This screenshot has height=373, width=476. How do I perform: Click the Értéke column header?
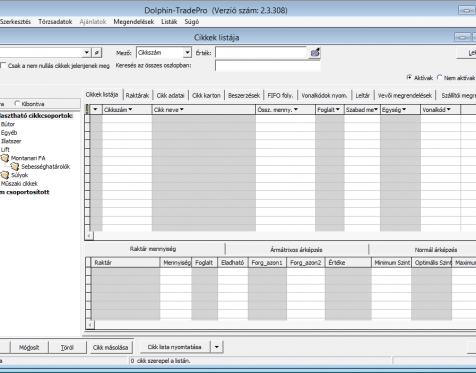point(348,263)
